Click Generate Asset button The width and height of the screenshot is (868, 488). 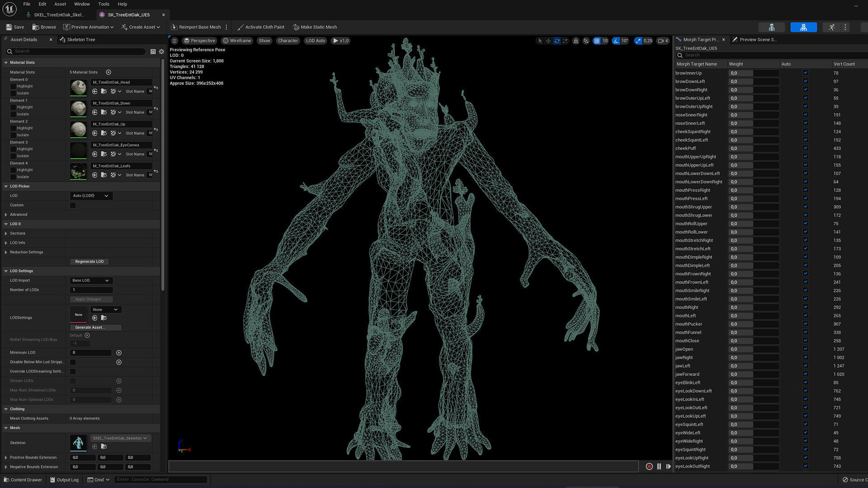[96, 328]
